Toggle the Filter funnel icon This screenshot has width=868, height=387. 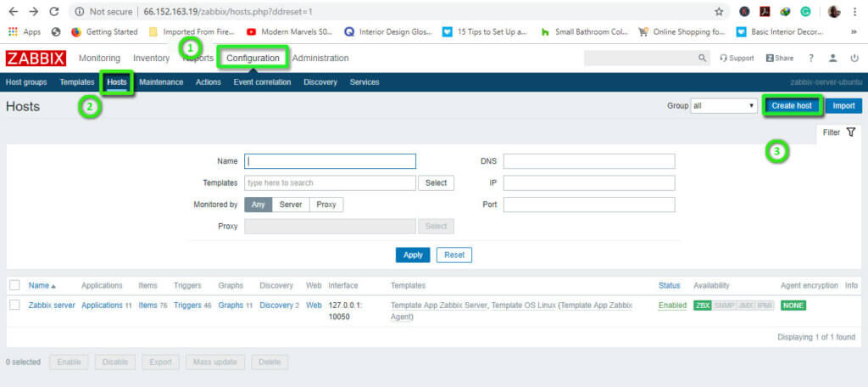[850, 132]
